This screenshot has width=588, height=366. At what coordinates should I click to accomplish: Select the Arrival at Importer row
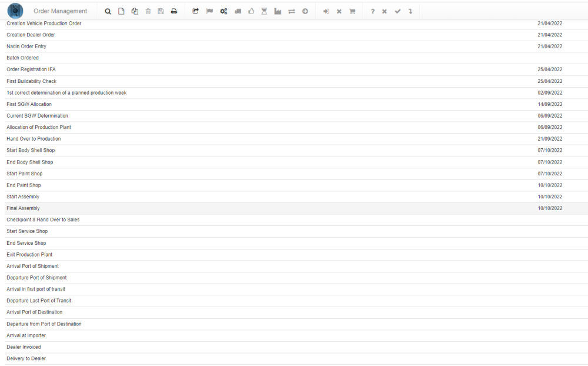(296, 336)
